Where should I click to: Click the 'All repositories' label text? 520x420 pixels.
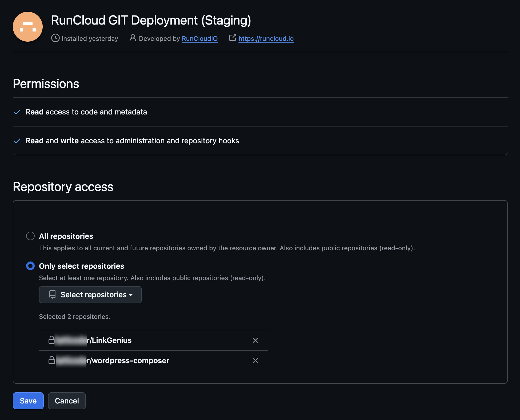tap(66, 236)
